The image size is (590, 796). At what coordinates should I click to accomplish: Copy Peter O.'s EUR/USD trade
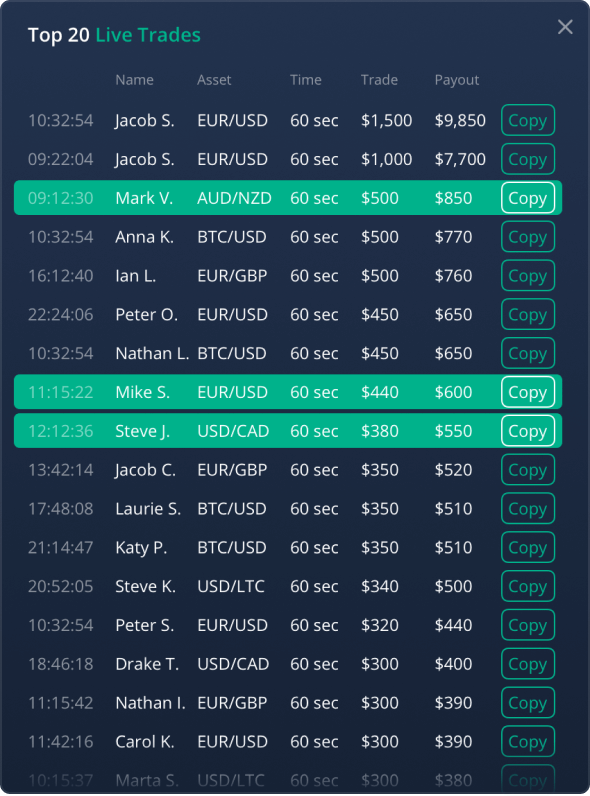[528, 314]
